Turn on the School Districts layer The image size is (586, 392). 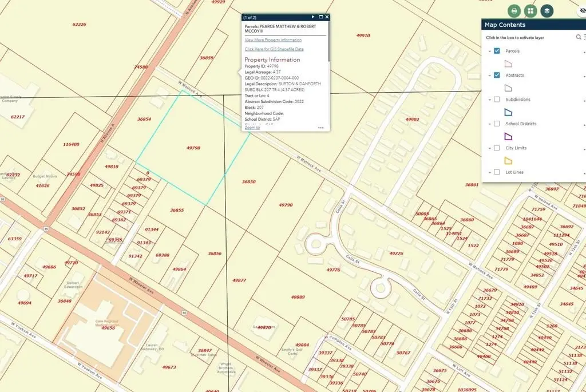click(497, 124)
